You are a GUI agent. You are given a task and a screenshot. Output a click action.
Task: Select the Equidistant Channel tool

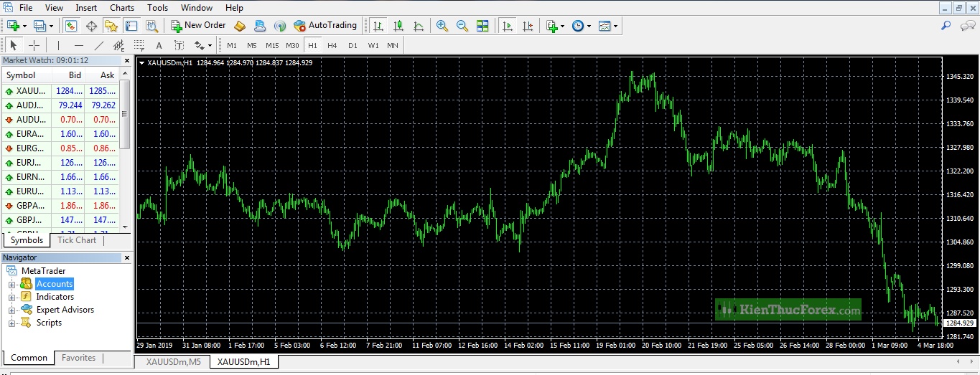[x=119, y=45]
